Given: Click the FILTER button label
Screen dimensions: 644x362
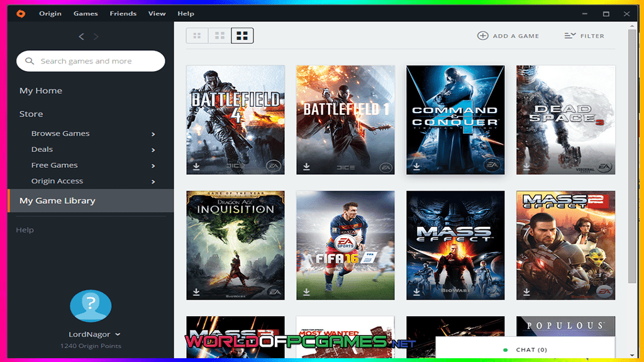Looking at the screenshot, I should (592, 36).
